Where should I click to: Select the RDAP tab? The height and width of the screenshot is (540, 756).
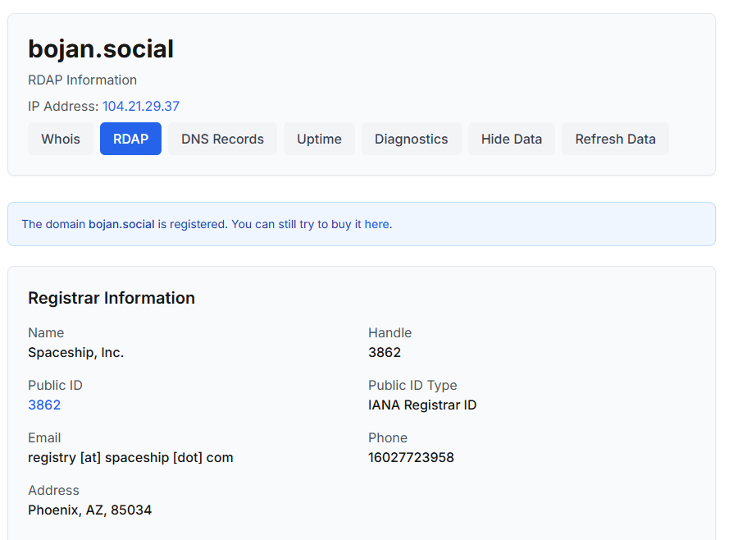pyautogui.click(x=130, y=139)
